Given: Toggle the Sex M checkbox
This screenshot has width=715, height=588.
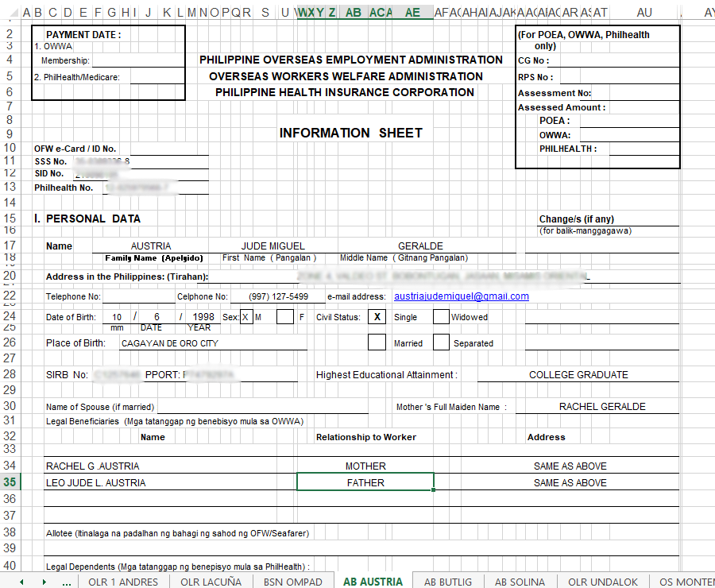Looking at the screenshot, I should (x=246, y=317).
